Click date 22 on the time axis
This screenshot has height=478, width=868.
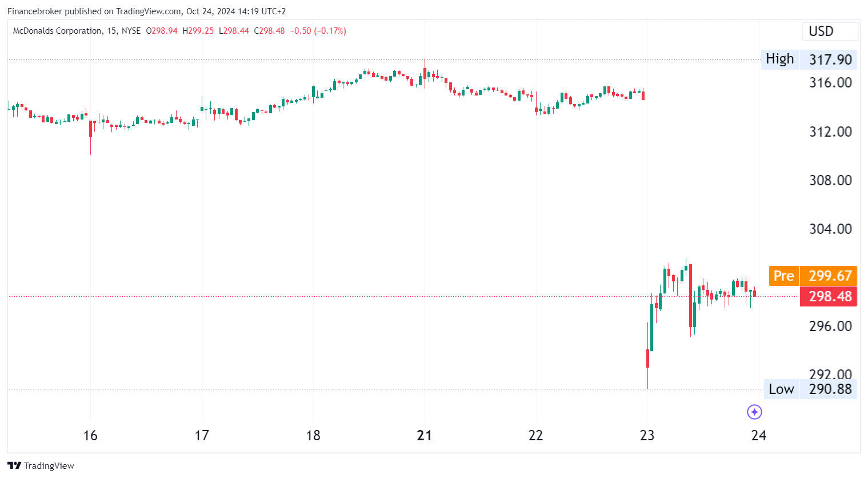[x=536, y=436]
